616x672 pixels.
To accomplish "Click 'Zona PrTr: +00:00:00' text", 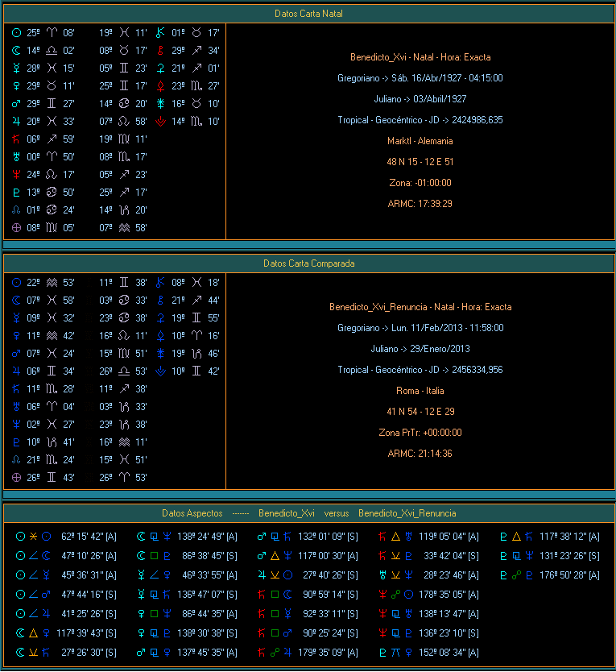I will click(420, 433).
